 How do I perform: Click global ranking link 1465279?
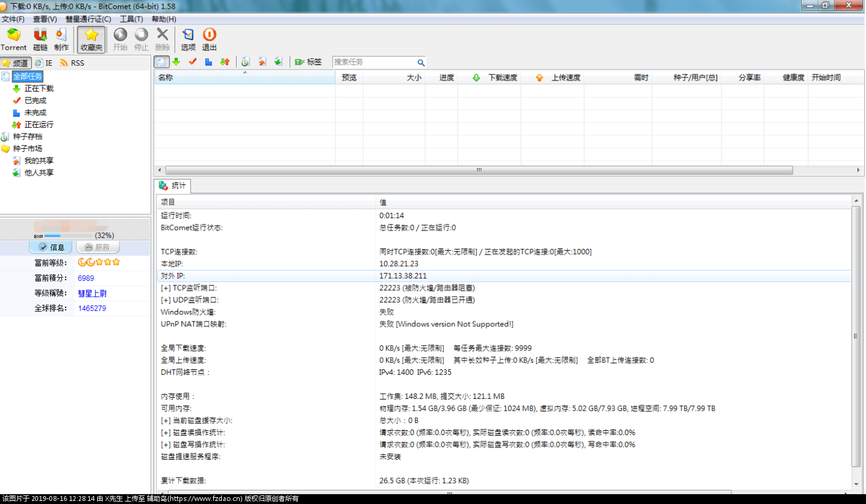click(92, 309)
